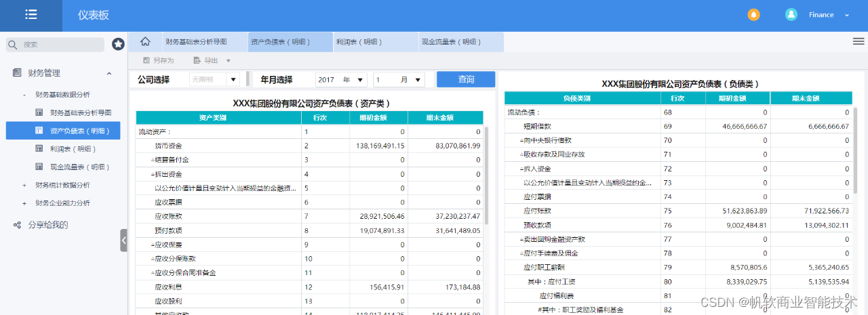Select the 应收账款 row label

[x=168, y=216]
